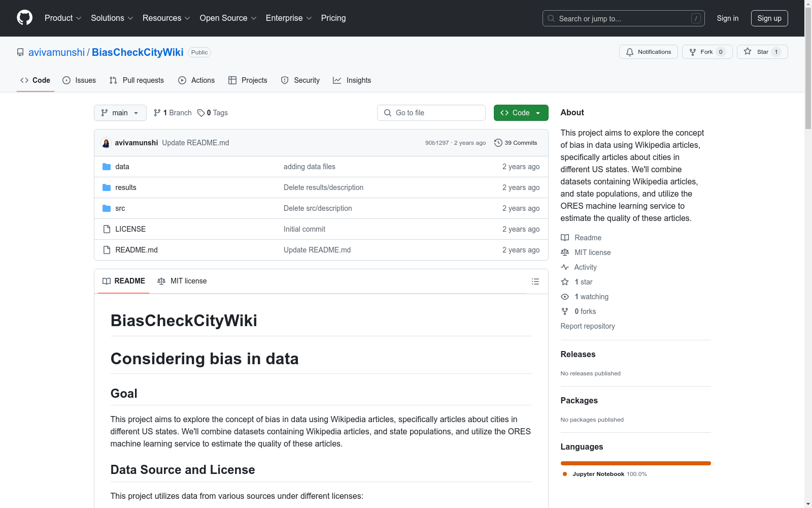This screenshot has height=508, width=812.
Task: Expand the Product menu
Action: 63,18
